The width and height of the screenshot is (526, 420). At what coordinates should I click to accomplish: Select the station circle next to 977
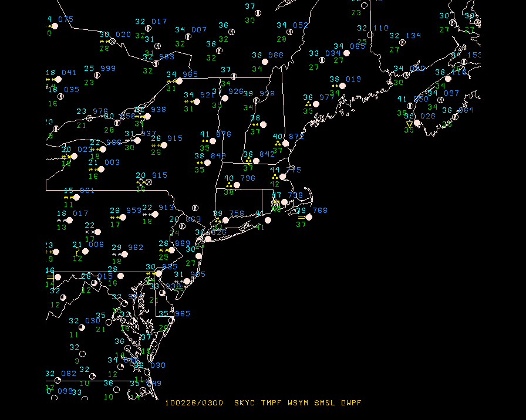tap(316, 104)
